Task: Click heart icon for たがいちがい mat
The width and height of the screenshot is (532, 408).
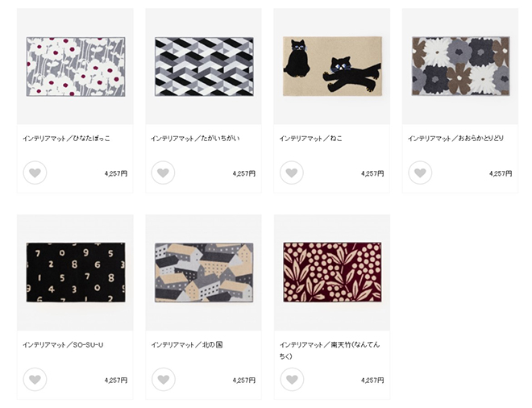Action: [163, 173]
